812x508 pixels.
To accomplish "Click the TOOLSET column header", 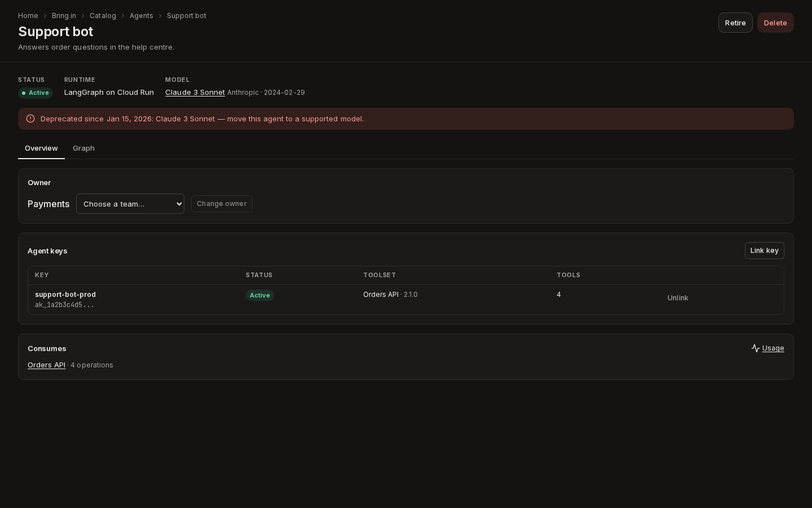I will click(x=379, y=275).
